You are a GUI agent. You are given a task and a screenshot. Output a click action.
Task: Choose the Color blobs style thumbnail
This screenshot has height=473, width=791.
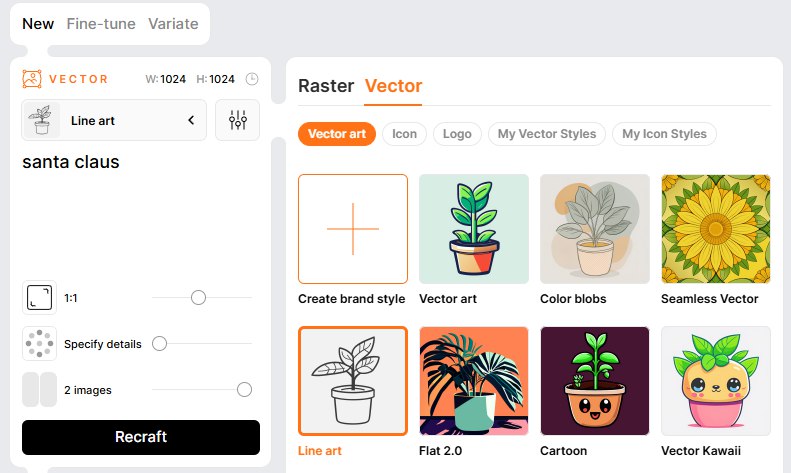595,229
